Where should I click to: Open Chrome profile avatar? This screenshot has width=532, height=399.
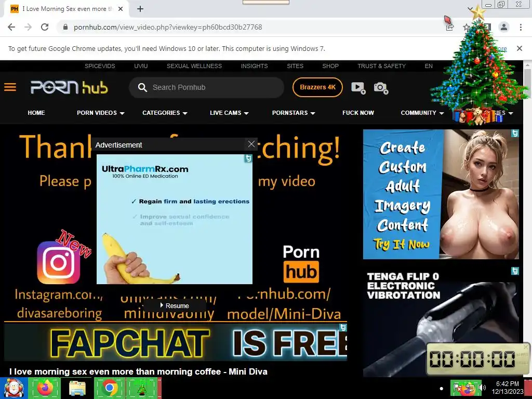pos(504,27)
